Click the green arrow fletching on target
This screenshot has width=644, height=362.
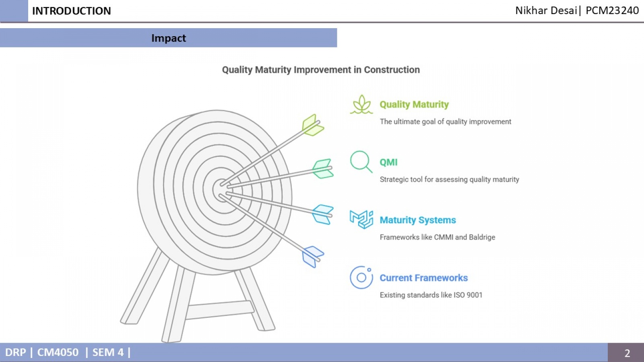(313, 125)
